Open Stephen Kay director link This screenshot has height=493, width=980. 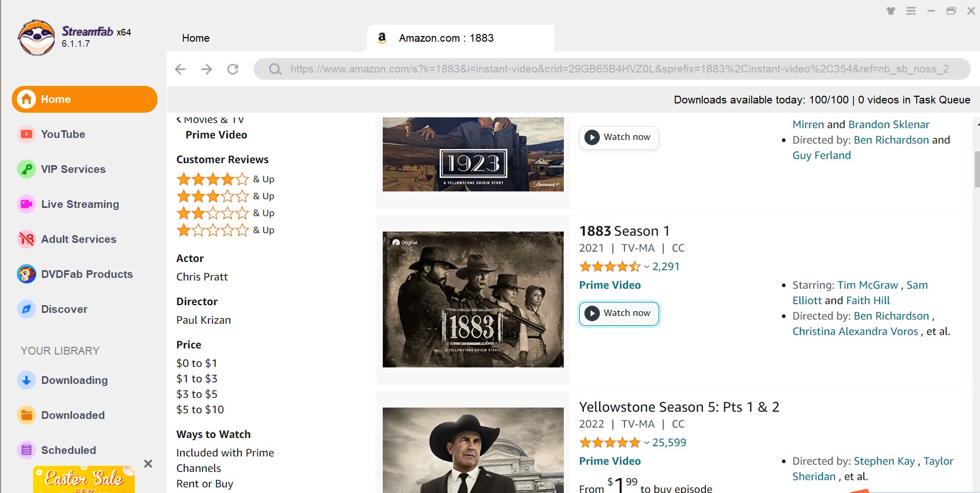[x=884, y=461]
